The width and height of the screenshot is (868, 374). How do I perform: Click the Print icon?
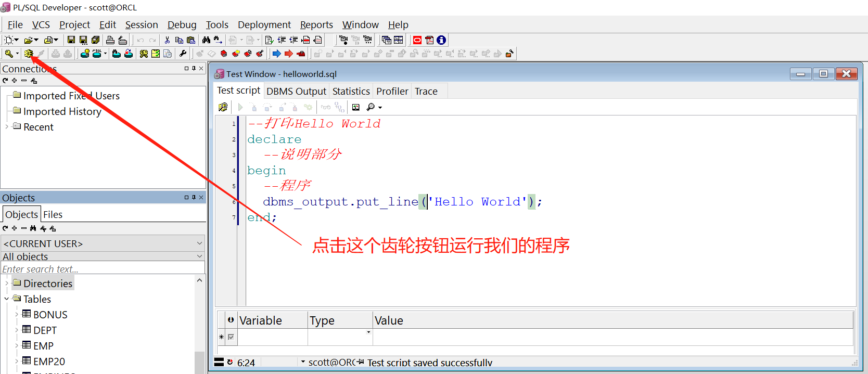coord(110,40)
